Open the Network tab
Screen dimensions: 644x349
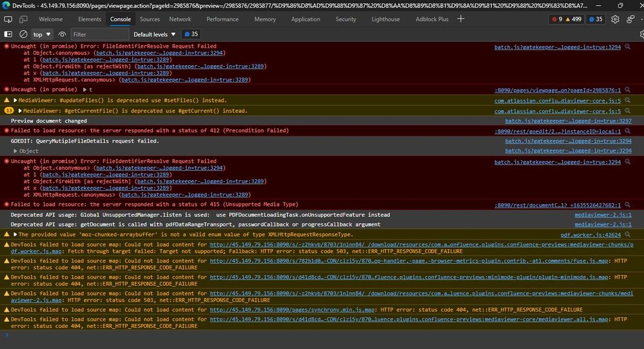tap(180, 19)
